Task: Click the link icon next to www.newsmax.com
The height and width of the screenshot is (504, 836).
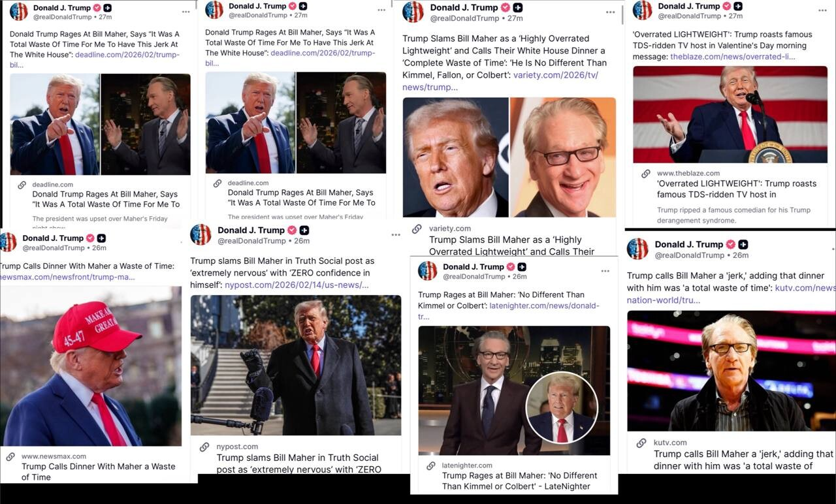Action: 10,456
